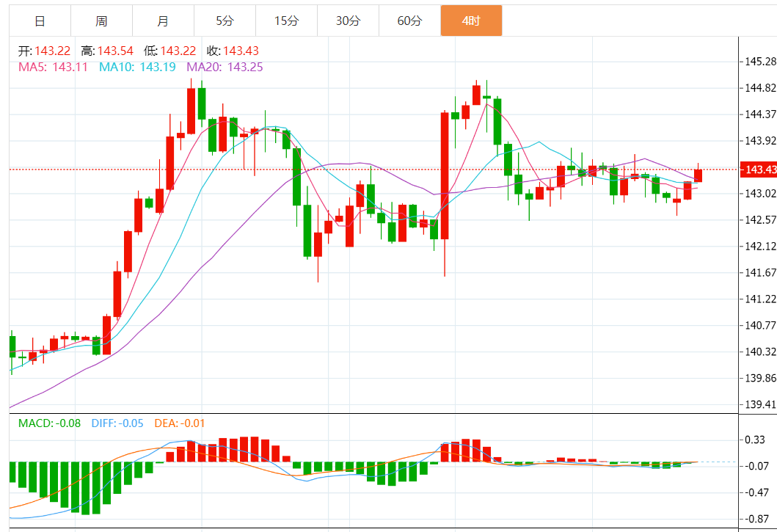This screenshot has width=777, height=532.
Task: Click the 143.02 price axis label
Action: (x=760, y=194)
